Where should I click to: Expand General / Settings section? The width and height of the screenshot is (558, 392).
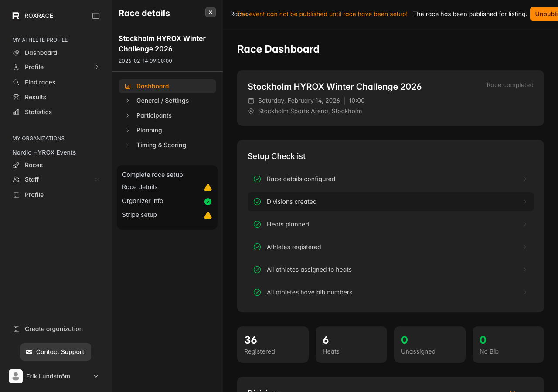pos(167,101)
